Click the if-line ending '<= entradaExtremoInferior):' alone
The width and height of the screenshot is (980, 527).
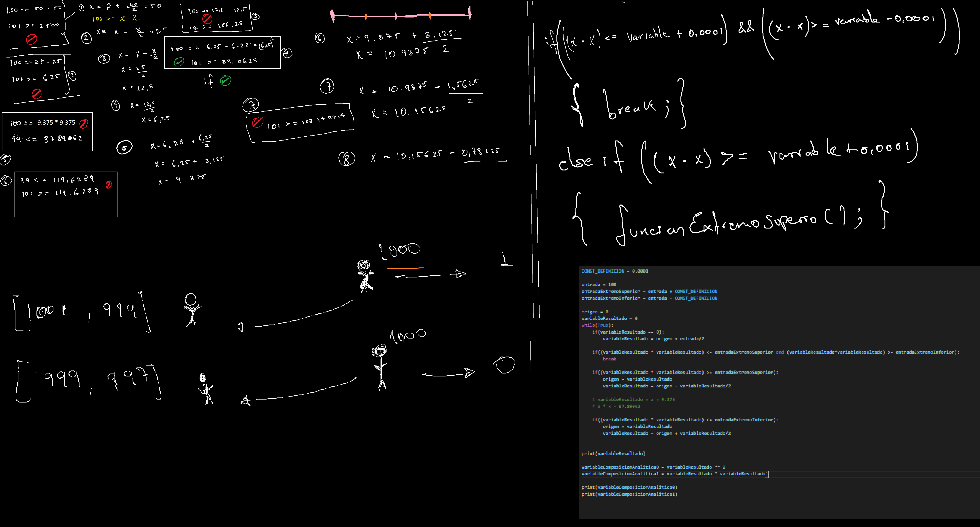point(685,420)
